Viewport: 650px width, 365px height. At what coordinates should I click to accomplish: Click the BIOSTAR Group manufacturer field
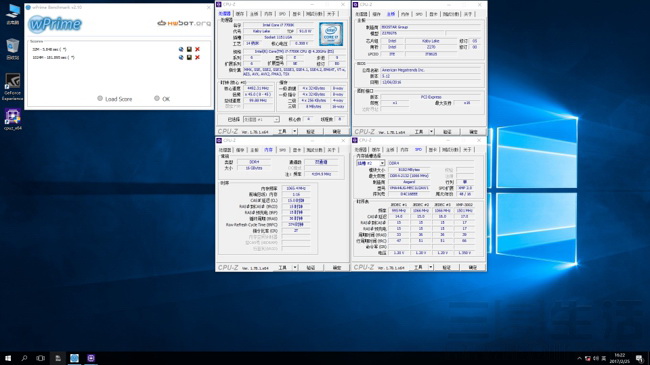[x=430, y=27]
